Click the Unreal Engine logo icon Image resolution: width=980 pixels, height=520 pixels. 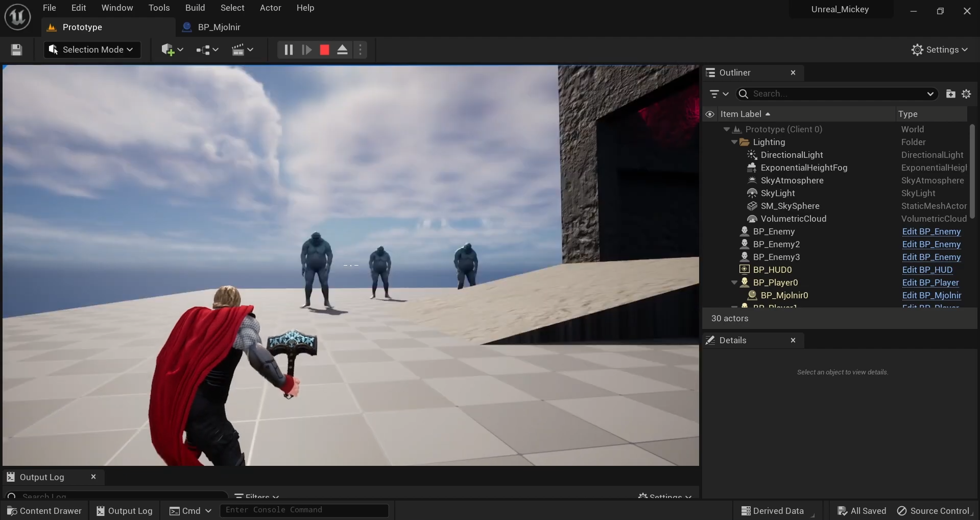click(x=18, y=17)
